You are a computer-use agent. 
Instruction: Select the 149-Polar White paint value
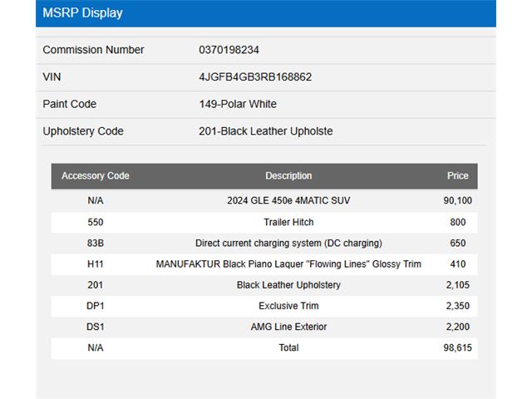[x=238, y=104]
